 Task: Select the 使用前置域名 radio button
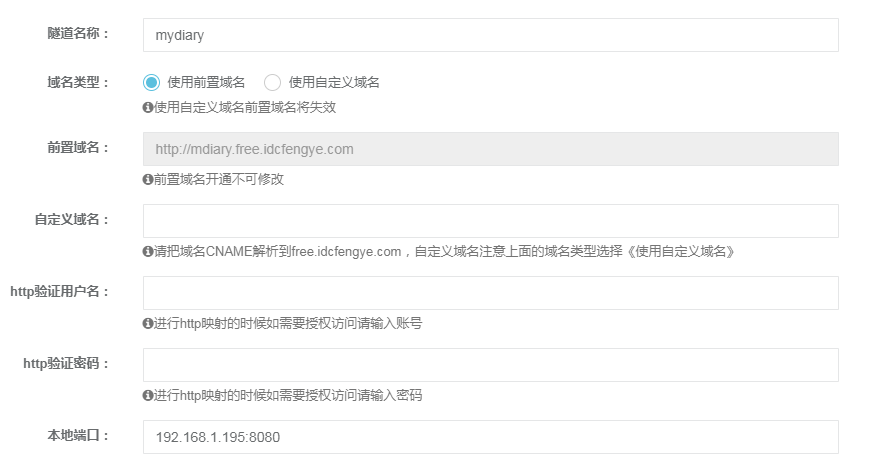151,83
